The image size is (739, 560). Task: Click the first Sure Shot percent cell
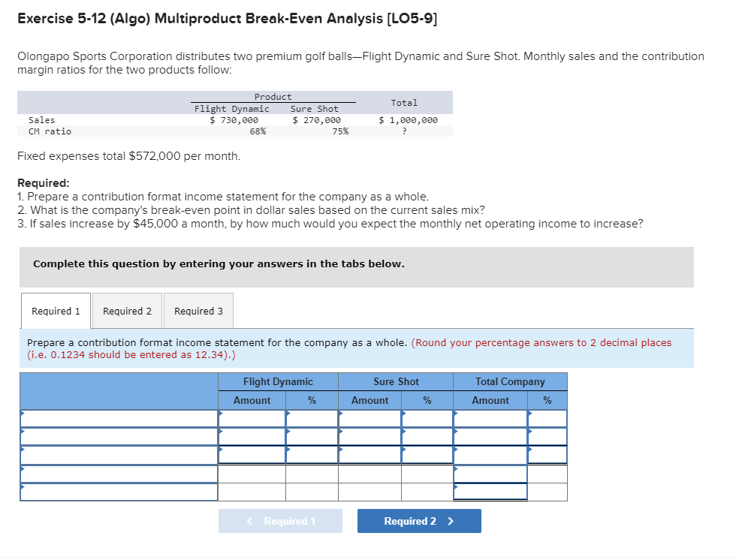click(427, 418)
